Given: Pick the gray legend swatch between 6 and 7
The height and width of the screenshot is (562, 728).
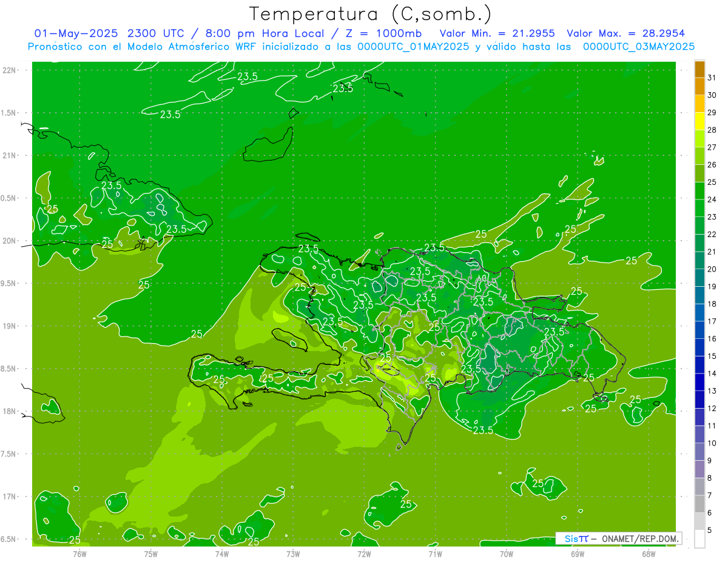Looking at the screenshot, I should [699, 504].
